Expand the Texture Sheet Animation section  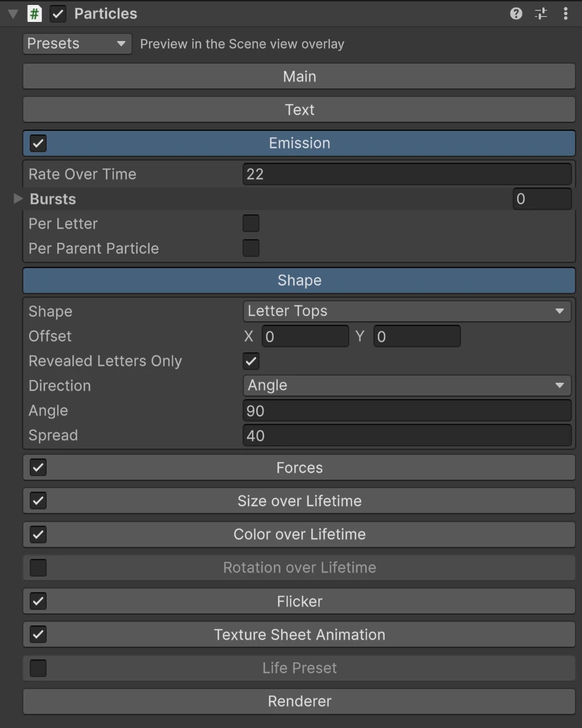coord(299,634)
